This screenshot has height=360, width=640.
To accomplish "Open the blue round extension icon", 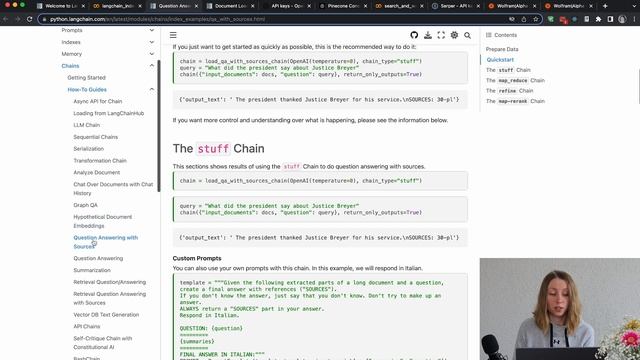I will (x=575, y=19).
